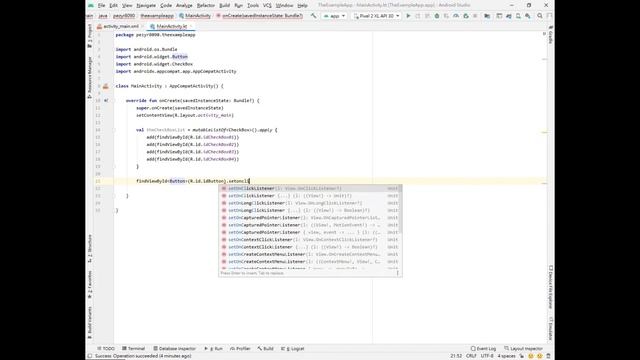This screenshot has height=360, width=640.
Task: Open the Favorites tool window
Action: point(90,284)
